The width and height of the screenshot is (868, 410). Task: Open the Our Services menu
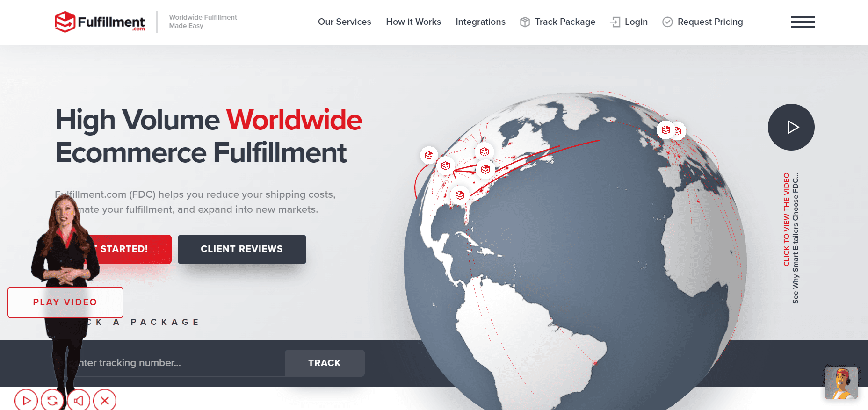[x=344, y=22]
